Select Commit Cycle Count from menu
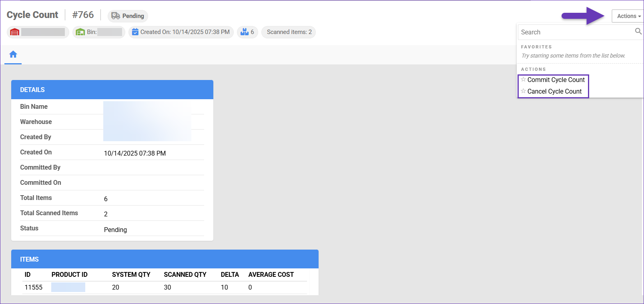Screen dimensions: 644x304 pos(556,80)
